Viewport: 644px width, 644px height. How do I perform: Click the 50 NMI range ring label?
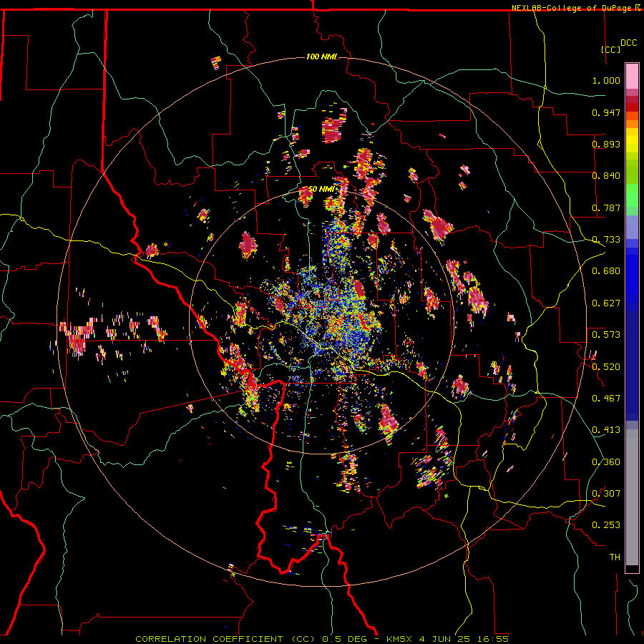(x=321, y=189)
